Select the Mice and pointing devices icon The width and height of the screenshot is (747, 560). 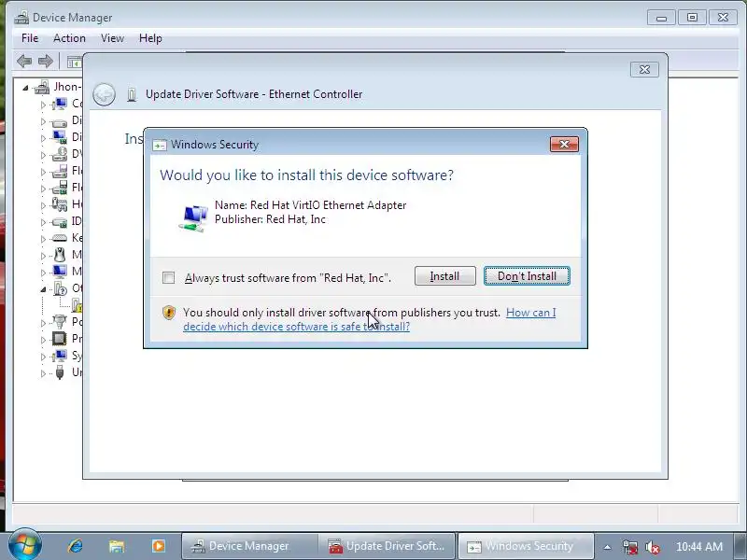click(x=60, y=255)
